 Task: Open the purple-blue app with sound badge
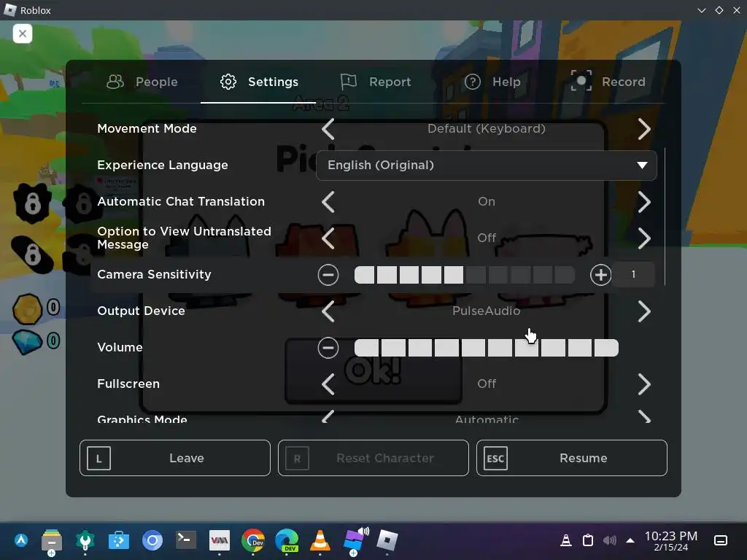tap(355, 540)
